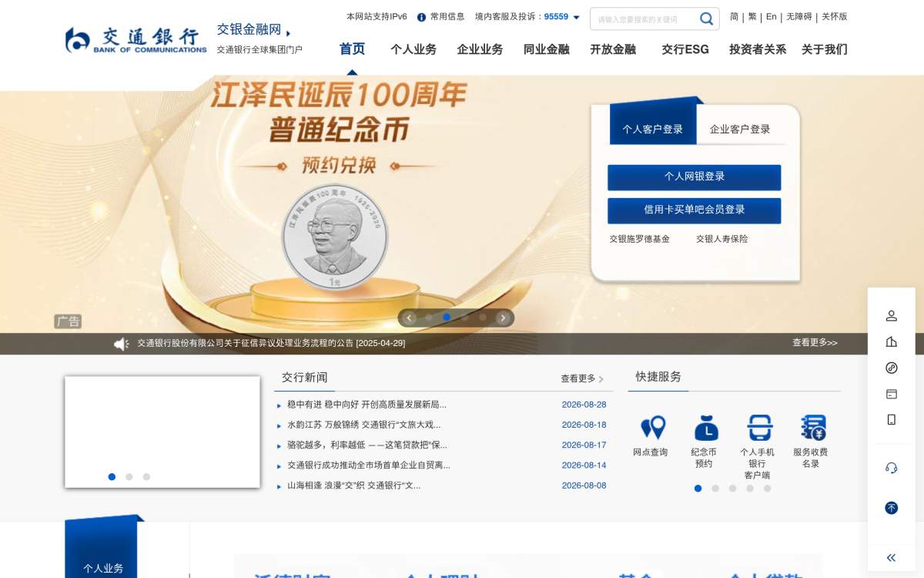The height and width of the screenshot is (578, 924).
Task: Switch to 简 simplified Chinese
Action: click(735, 16)
